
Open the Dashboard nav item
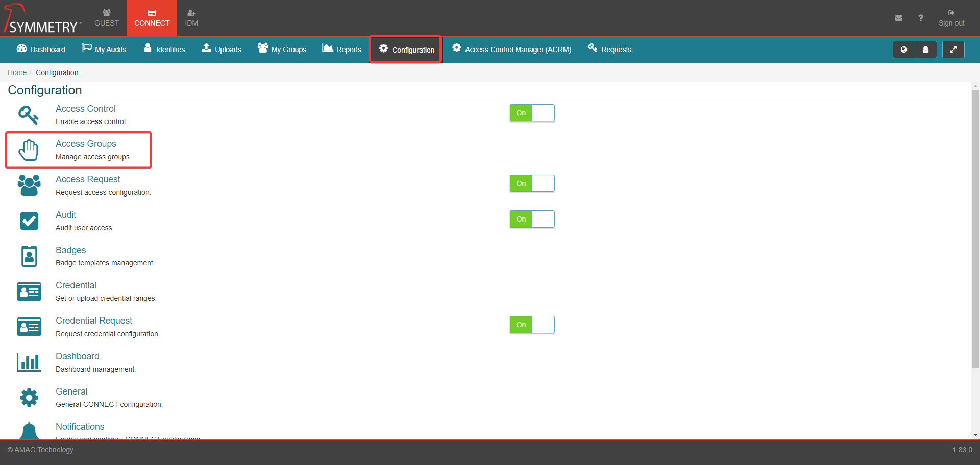(x=41, y=50)
